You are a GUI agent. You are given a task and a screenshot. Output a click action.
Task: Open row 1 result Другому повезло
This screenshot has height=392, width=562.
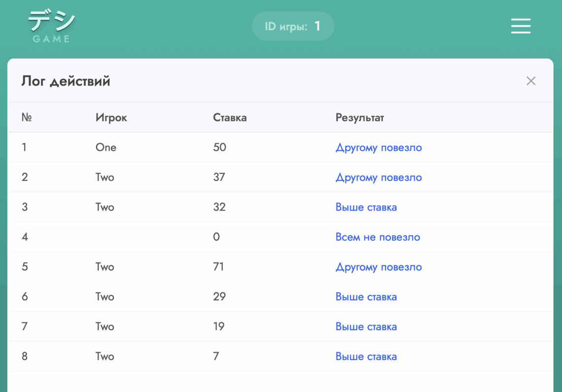coord(378,147)
